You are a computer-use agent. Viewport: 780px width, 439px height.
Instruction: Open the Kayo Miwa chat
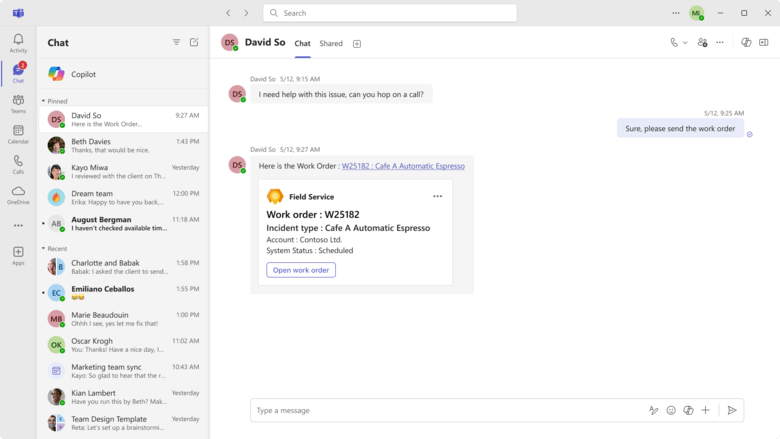(x=123, y=172)
